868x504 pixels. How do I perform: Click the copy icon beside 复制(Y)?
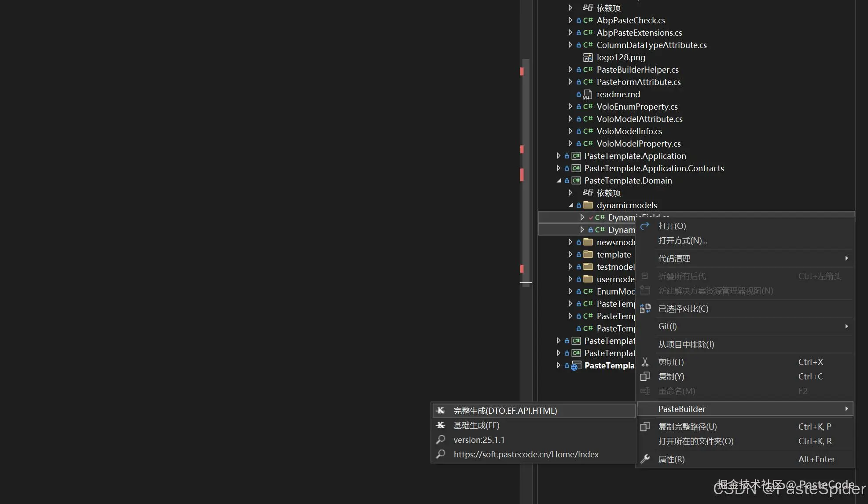645,376
